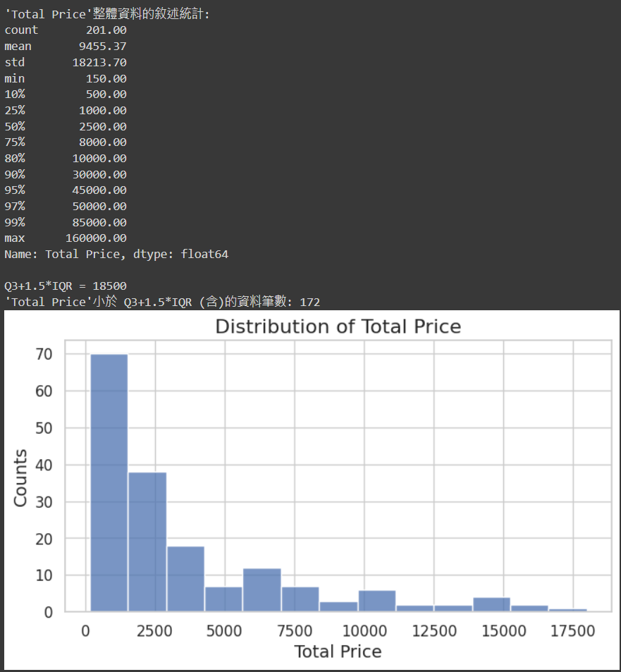Click the Q3+1.5*IQR = 18500 line
This screenshot has width=621, height=672.
click(x=66, y=286)
